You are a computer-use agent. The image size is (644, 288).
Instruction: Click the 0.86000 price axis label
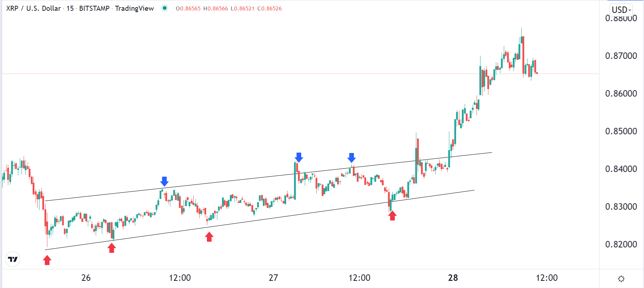[621, 93]
